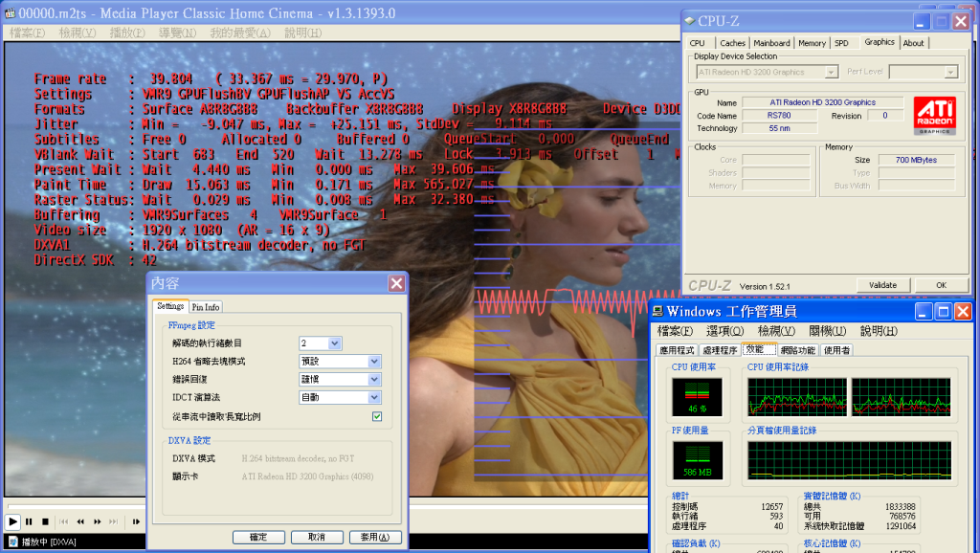This screenshot has width=980, height=553.
Task: Switch to the Memory tab in CPU-Z
Action: point(812,43)
